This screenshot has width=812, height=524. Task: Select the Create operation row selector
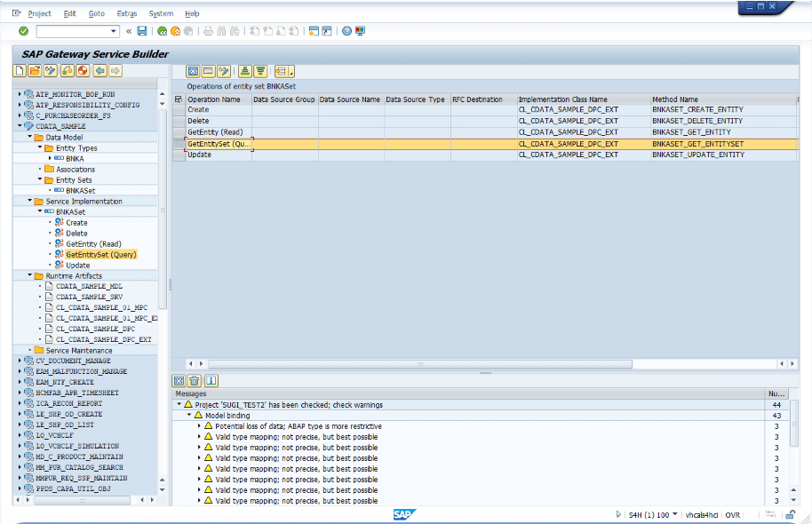point(179,110)
